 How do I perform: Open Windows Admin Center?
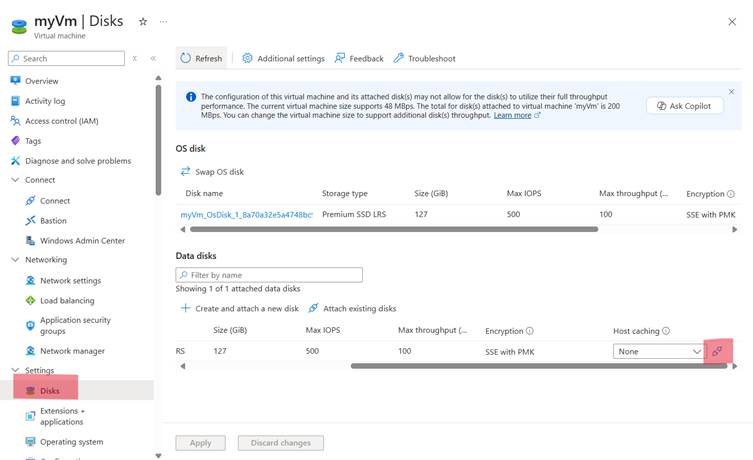tap(82, 241)
